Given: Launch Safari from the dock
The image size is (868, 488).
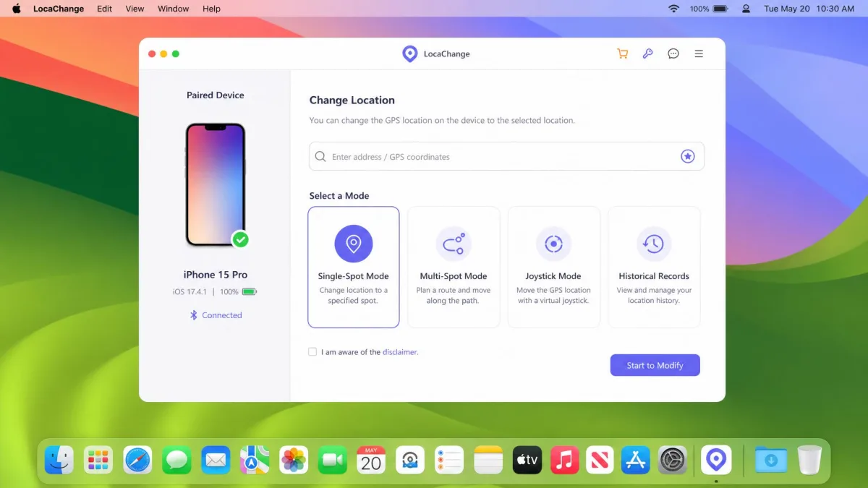Looking at the screenshot, I should tap(137, 460).
